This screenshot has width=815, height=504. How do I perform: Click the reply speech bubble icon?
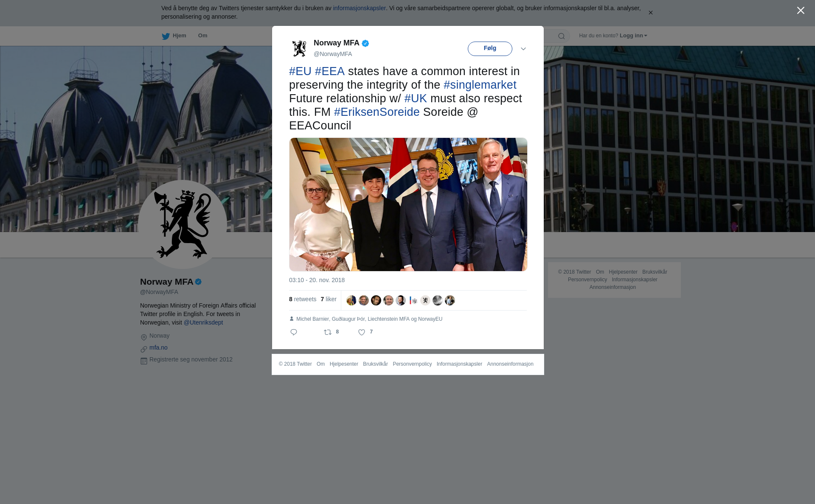pyautogui.click(x=294, y=332)
